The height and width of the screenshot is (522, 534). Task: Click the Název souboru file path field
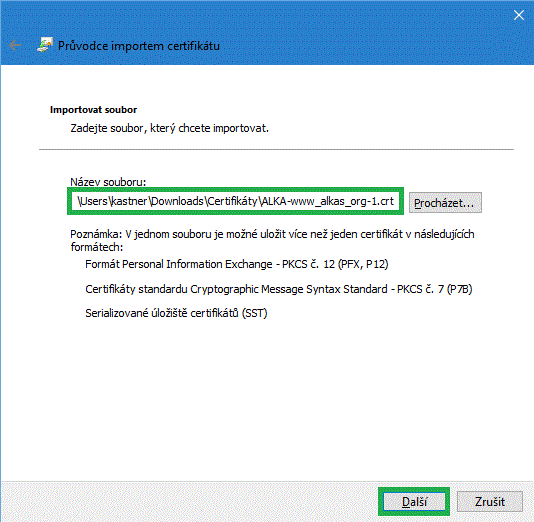[x=235, y=201]
